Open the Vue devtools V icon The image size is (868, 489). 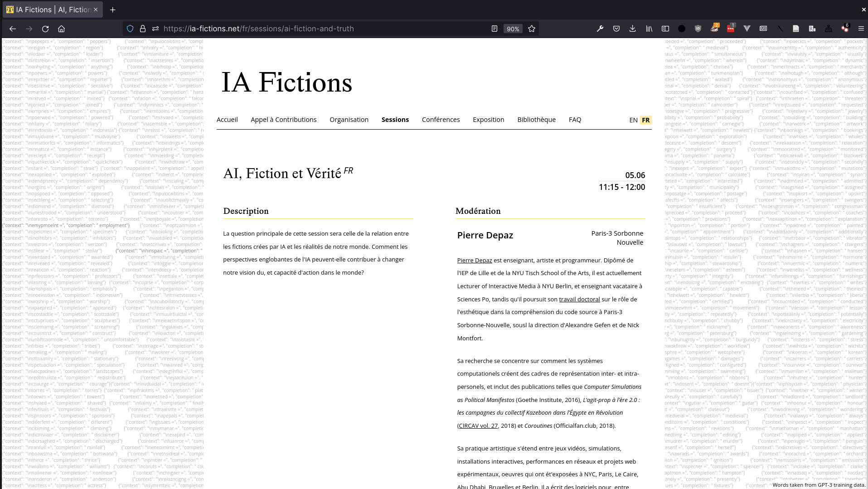pyautogui.click(x=747, y=29)
